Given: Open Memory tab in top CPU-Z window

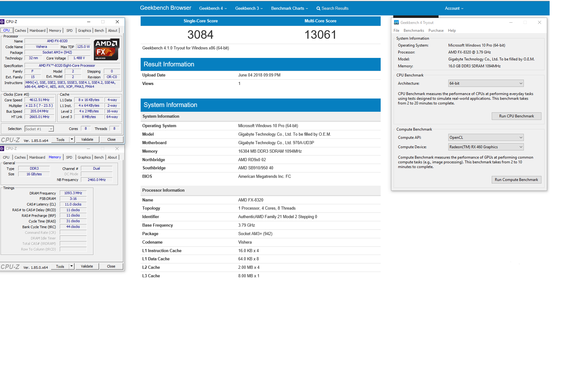Looking at the screenshot, I should tap(55, 31).
